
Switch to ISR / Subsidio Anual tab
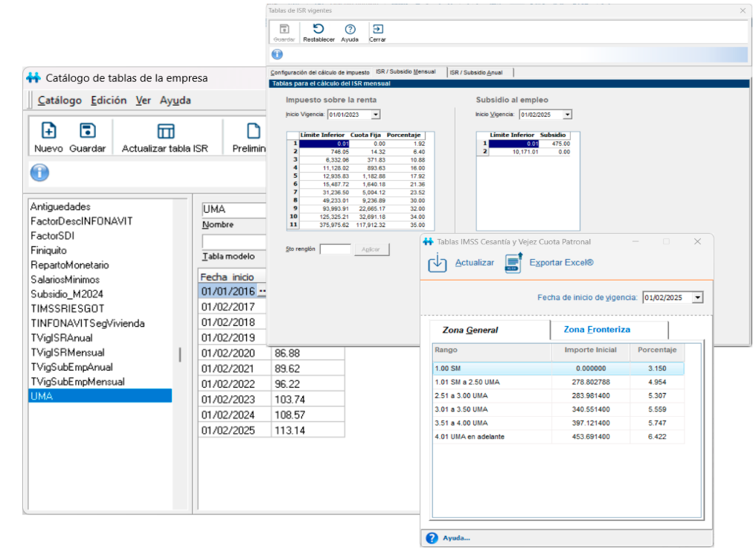click(x=476, y=73)
